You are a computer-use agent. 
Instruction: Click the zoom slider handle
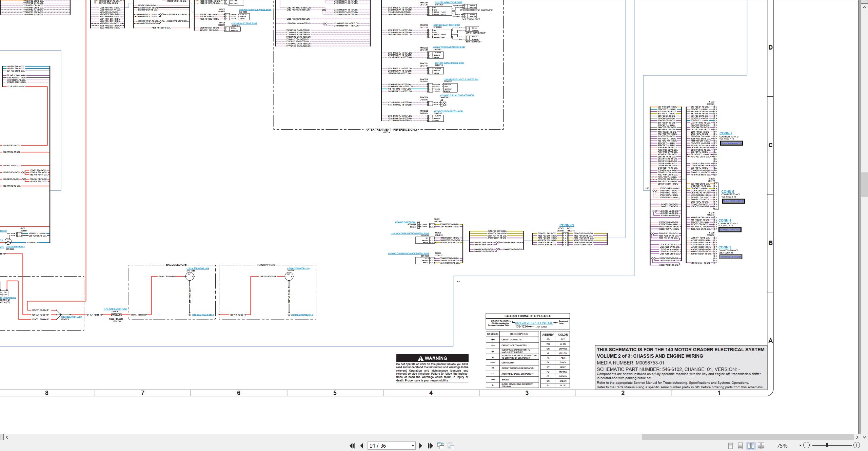[x=827, y=445]
